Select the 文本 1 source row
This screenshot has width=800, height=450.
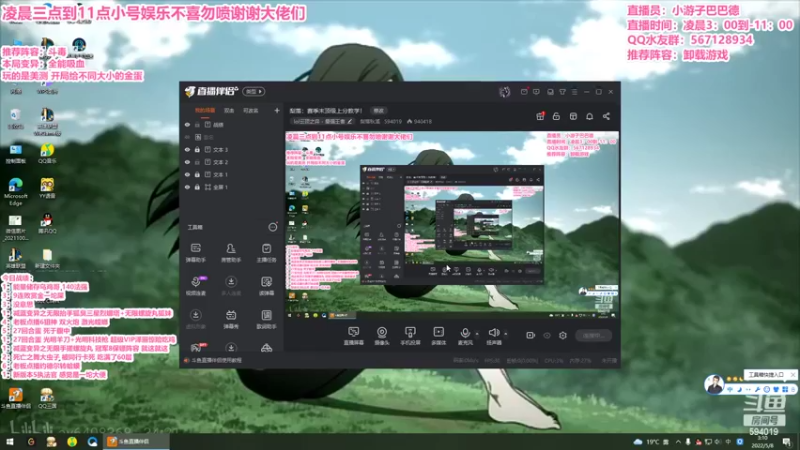click(231, 174)
